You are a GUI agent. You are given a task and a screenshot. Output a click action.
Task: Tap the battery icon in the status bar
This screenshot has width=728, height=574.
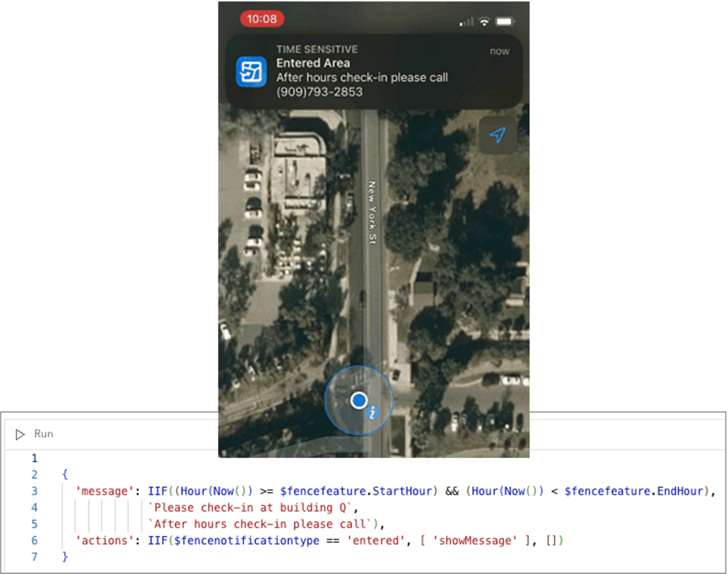tap(504, 21)
